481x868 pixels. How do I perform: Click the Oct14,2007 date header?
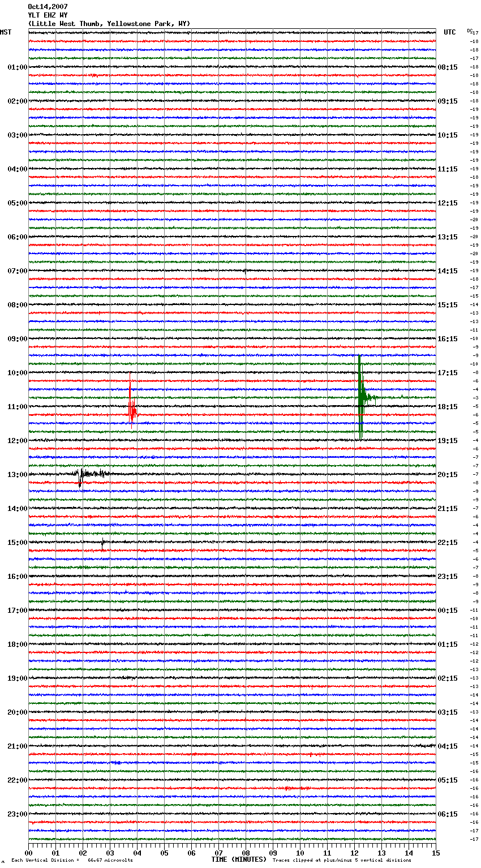tap(48, 7)
